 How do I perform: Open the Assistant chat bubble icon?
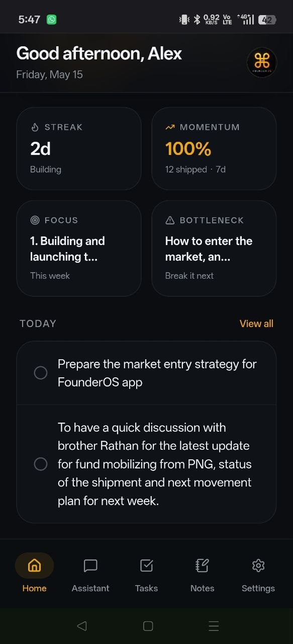[90, 566]
